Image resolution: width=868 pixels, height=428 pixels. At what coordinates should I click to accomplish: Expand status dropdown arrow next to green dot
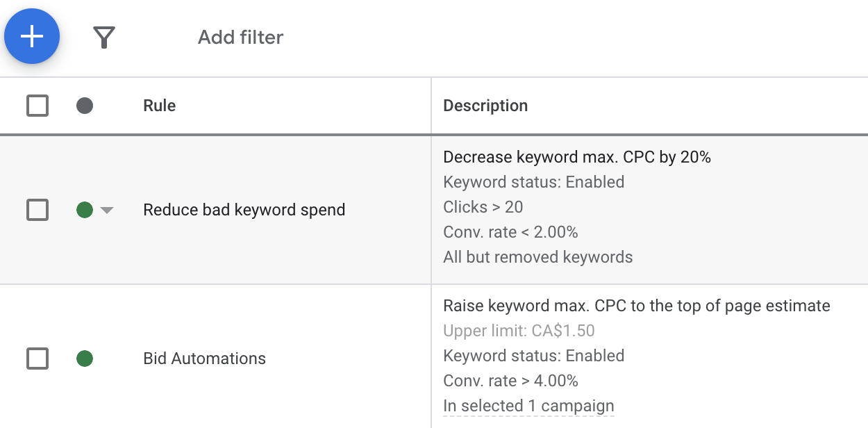click(x=106, y=210)
